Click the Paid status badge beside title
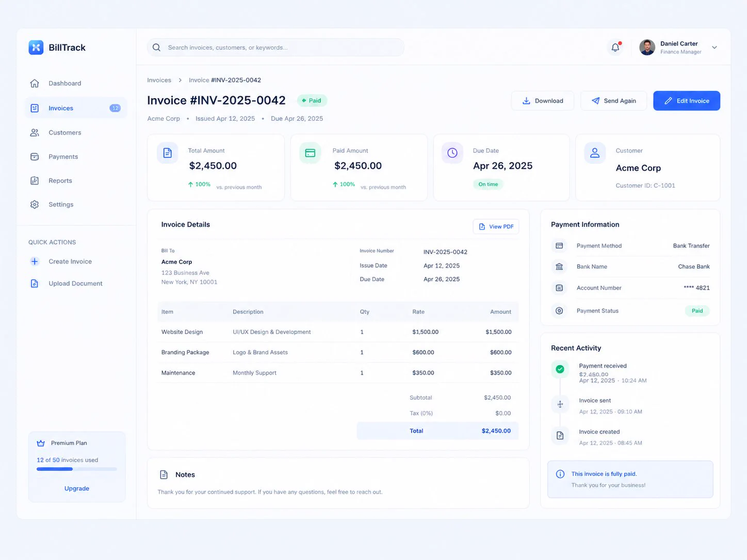This screenshot has height=560, width=747. pyautogui.click(x=312, y=101)
